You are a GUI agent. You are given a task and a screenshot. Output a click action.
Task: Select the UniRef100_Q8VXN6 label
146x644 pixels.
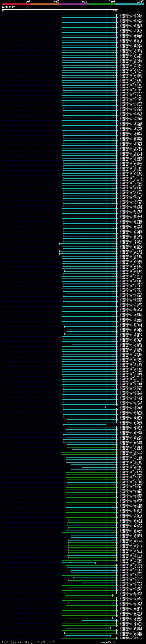(131, 467)
